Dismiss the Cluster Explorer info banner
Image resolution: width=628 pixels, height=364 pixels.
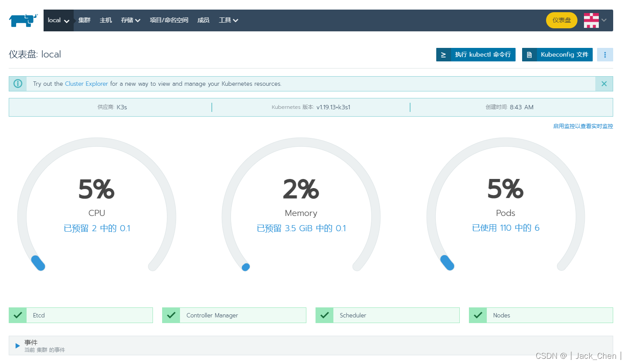[x=604, y=84]
